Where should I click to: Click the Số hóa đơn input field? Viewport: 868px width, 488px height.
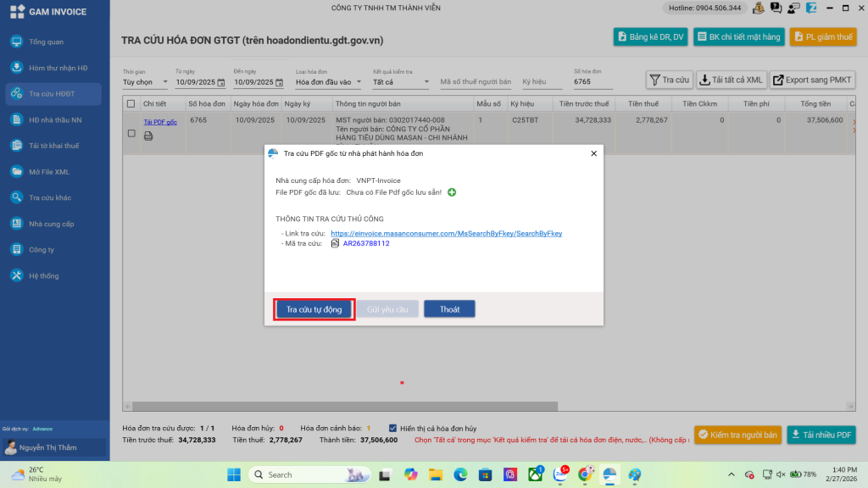point(592,82)
